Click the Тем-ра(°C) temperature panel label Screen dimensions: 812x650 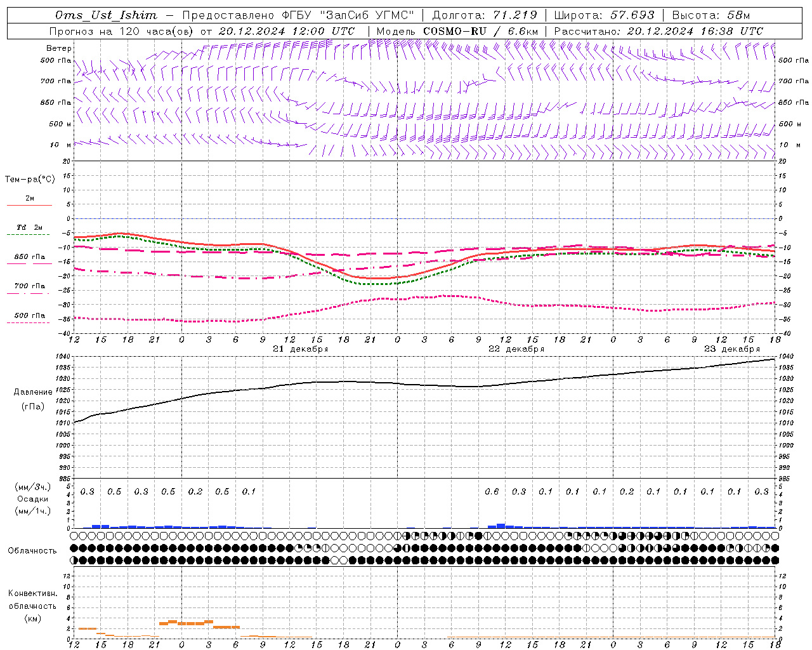(x=30, y=180)
